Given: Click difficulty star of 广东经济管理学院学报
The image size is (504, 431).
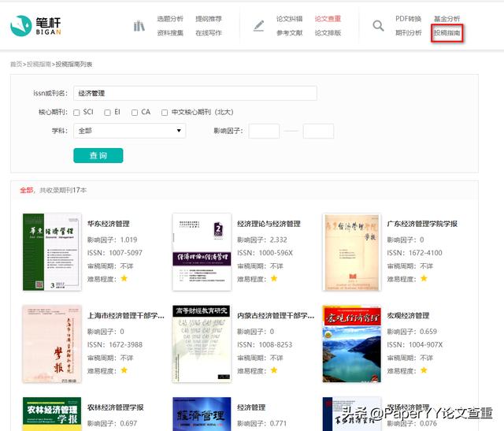Looking at the screenshot, I should click(424, 278).
